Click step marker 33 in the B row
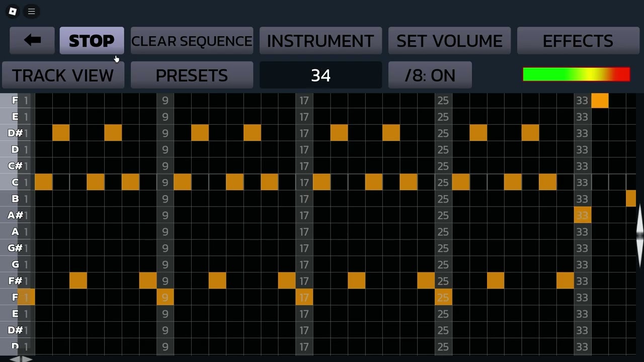 pos(582,199)
